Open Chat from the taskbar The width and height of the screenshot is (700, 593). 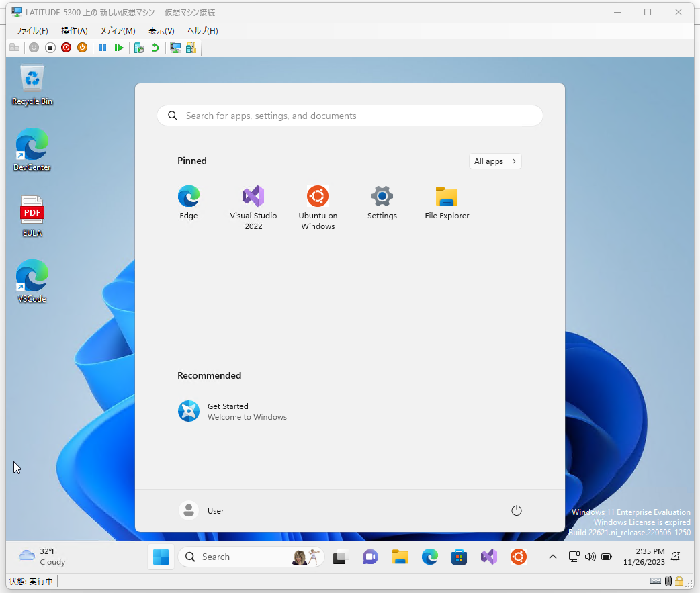[370, 557]
